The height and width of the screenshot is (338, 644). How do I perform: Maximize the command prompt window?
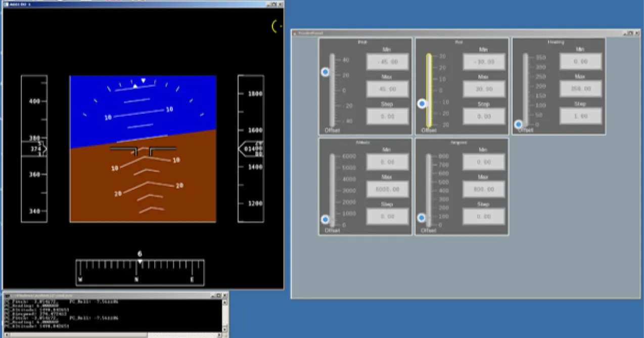click(x=217, y=294)
